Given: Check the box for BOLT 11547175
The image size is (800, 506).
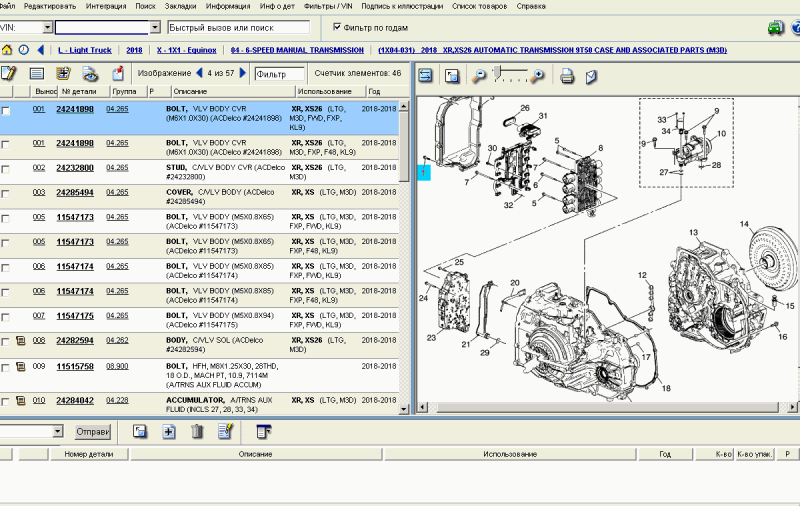Looking at the screenshot, I should [6, 317].
